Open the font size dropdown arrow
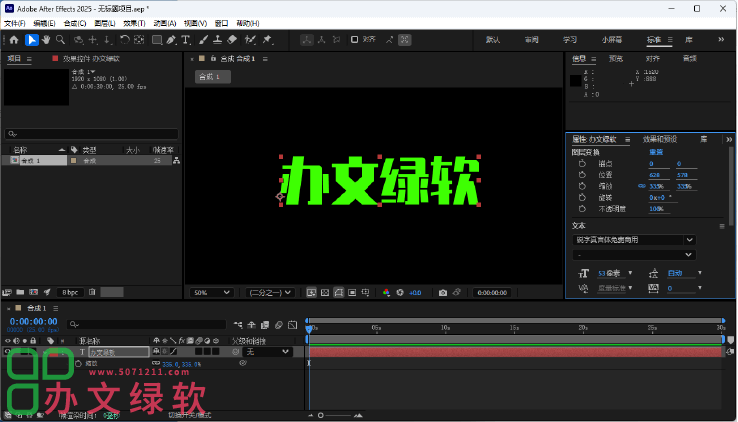Screen dimensions: 738x422 [x=630, y=273]
